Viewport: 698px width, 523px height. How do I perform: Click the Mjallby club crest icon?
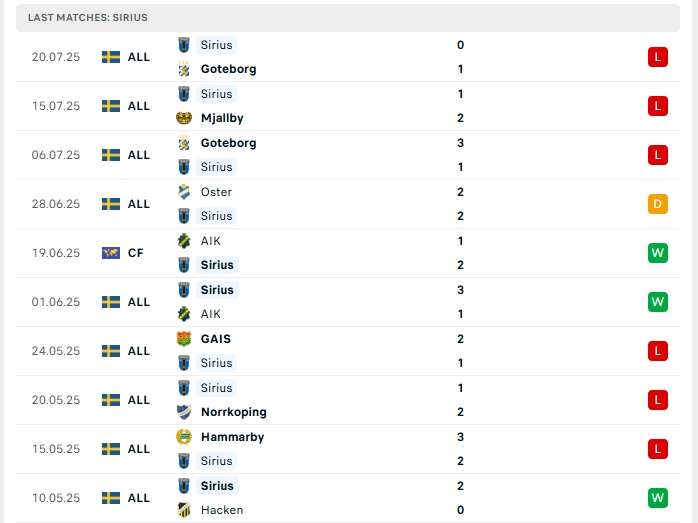pos(184,118)
